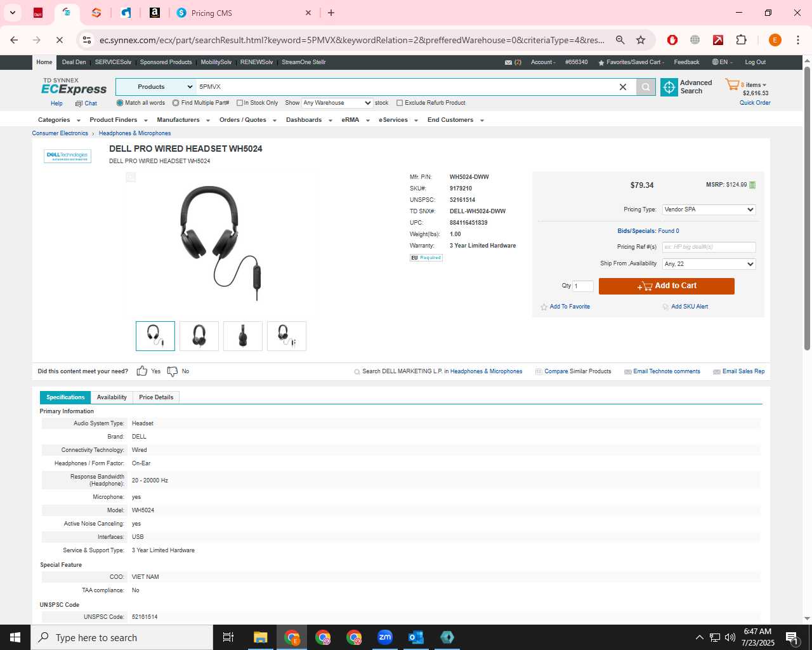Open Compare Similar Products link
The width and height of the screenshot is (812, 650).
(578, 371)
